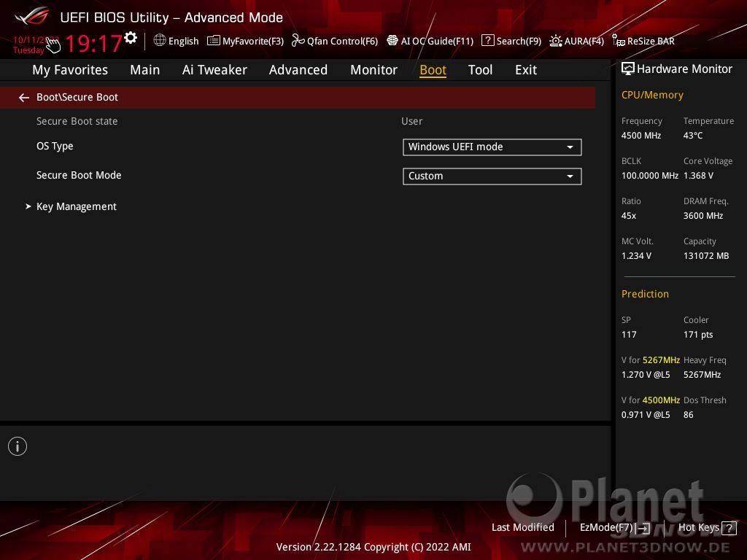
Task: Click the 45x ratio value
Action: (628, 216)
